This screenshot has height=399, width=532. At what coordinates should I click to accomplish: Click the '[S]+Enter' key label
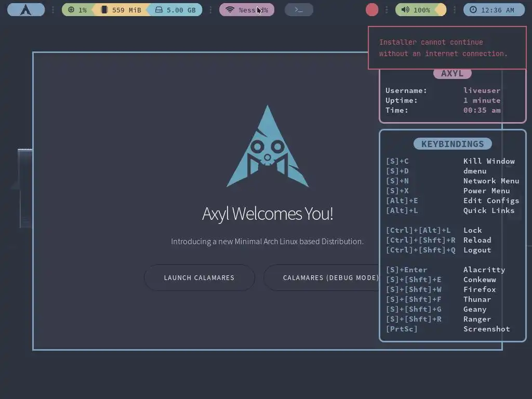[x=406, y=270]
